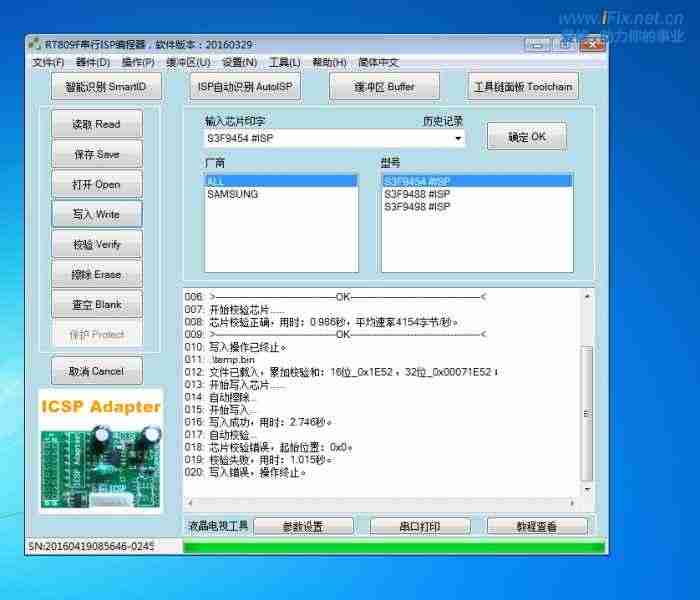Confirm chip with 确定 OK button

526,137
